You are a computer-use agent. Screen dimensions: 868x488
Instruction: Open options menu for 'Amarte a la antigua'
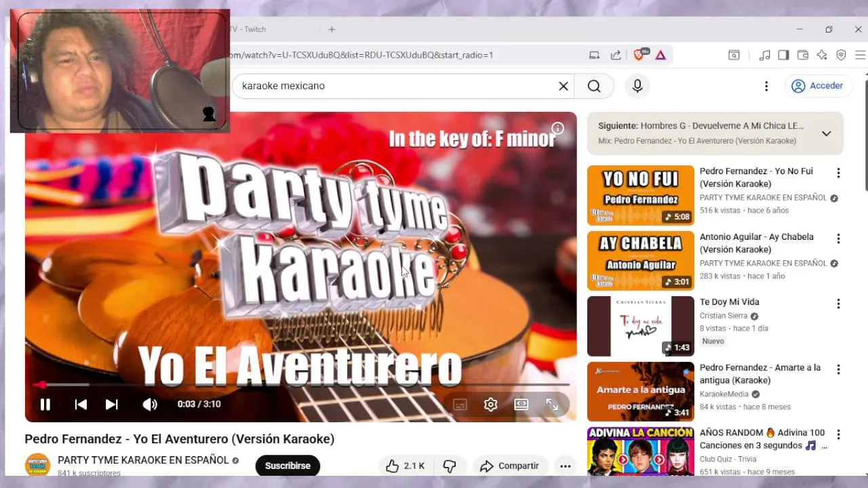[x=838, y=369]
